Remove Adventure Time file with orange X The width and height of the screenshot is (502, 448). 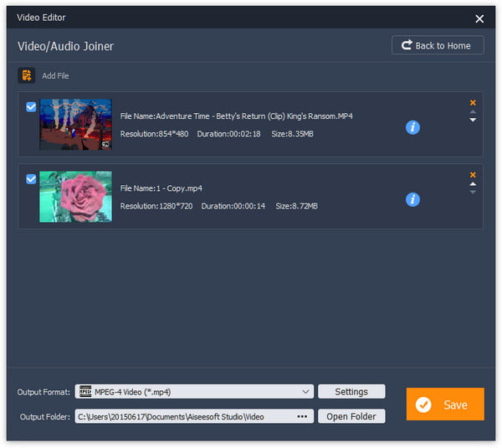[473, 103]
